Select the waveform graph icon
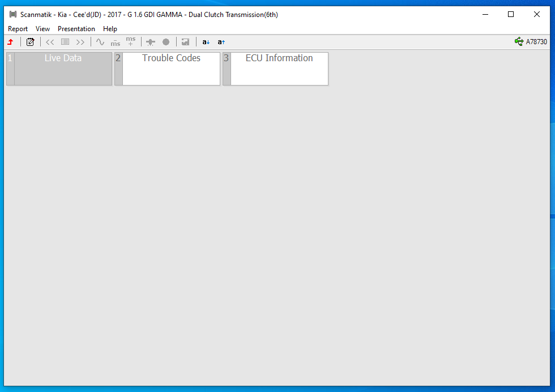Image resolution: width=555 pixels, height=392 pixels. 100,42
